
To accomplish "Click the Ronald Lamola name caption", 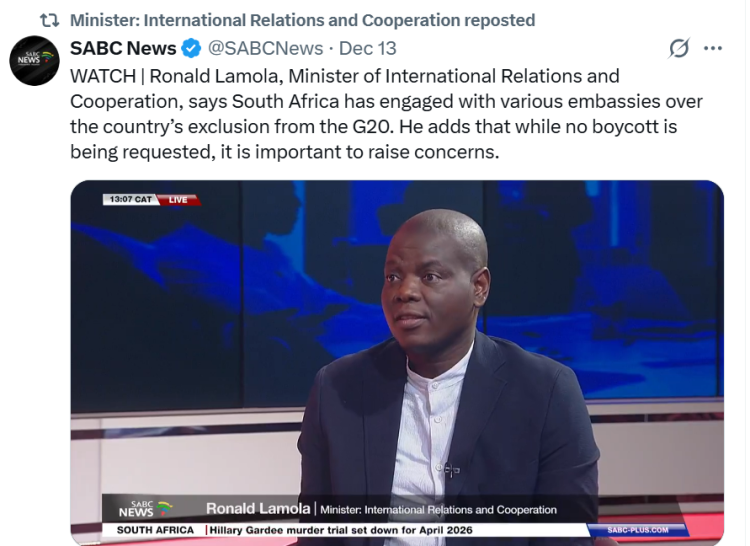I will pos(258,508).
